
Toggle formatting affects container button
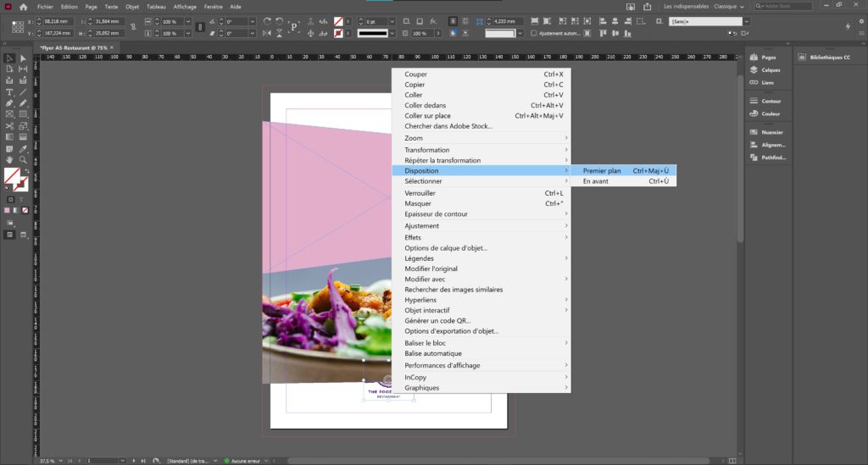(x=10, y=200)
